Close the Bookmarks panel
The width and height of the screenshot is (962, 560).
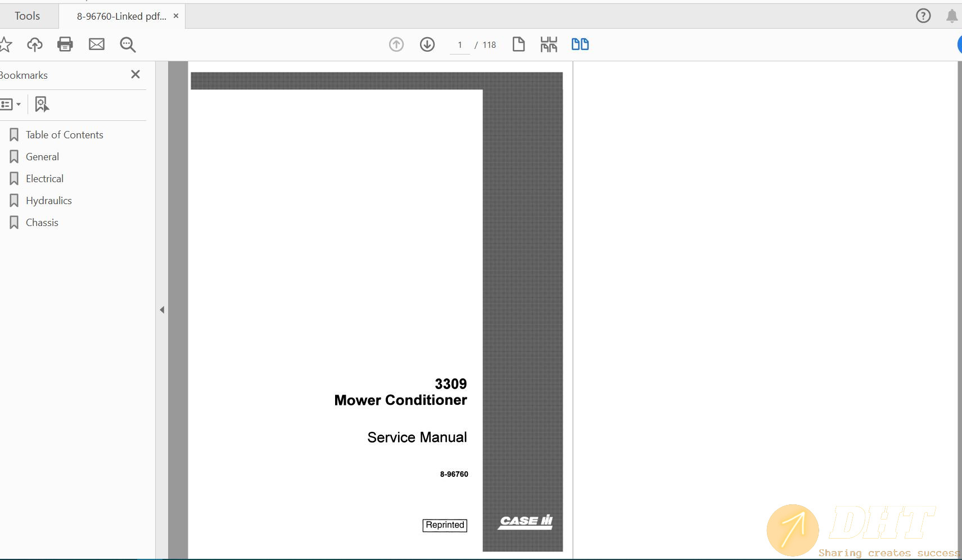point(136,74)
